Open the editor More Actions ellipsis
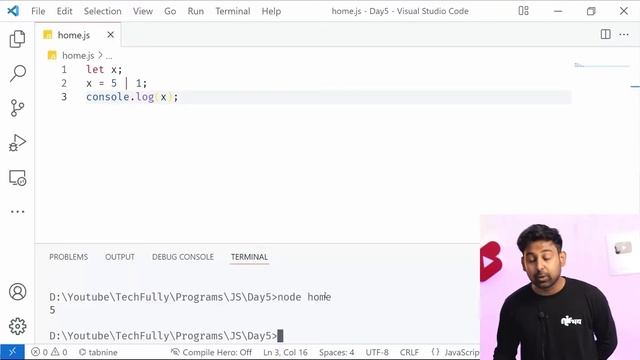Screen dimensions: 640x360 coord(624,35)
